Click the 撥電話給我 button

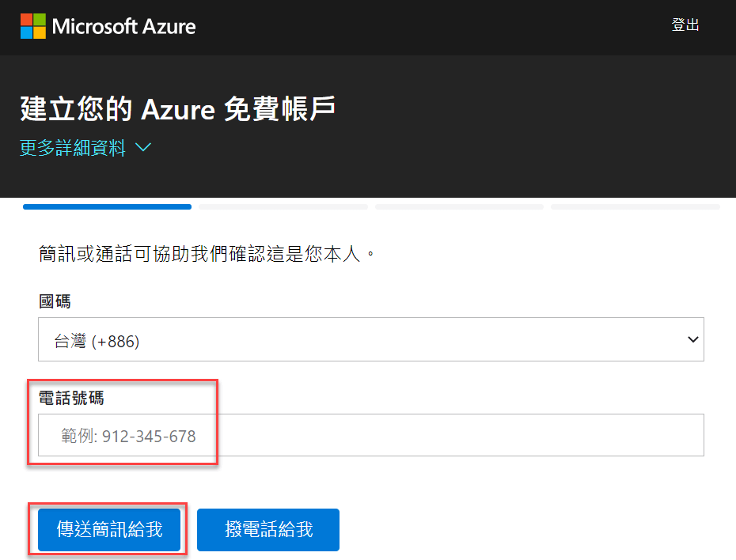(x=268, y=529)
